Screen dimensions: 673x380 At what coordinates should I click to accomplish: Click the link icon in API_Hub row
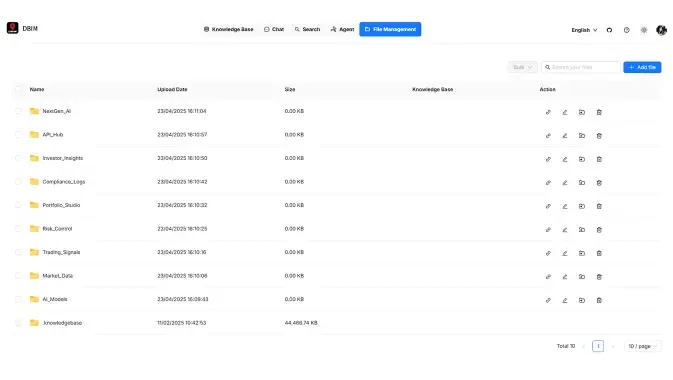pos(548,136)
